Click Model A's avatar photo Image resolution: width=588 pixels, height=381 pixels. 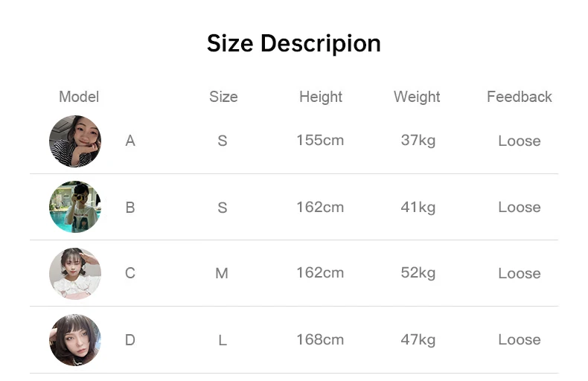75,141
